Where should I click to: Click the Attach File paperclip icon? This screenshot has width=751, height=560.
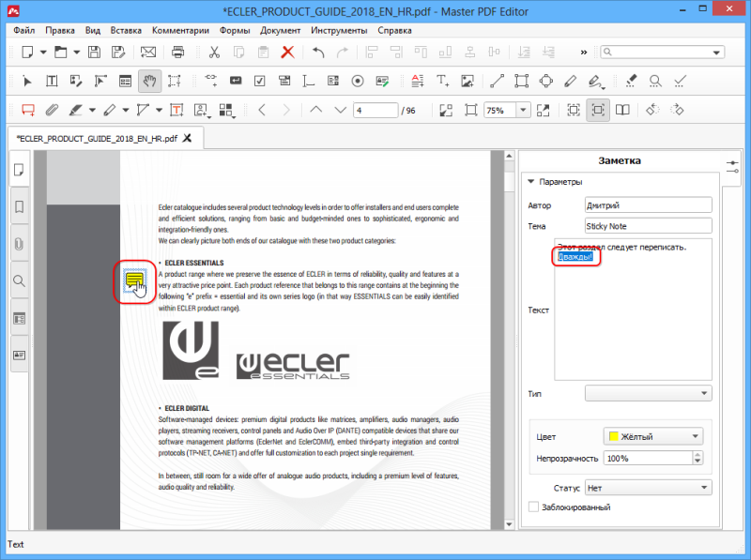coord(52,110)
